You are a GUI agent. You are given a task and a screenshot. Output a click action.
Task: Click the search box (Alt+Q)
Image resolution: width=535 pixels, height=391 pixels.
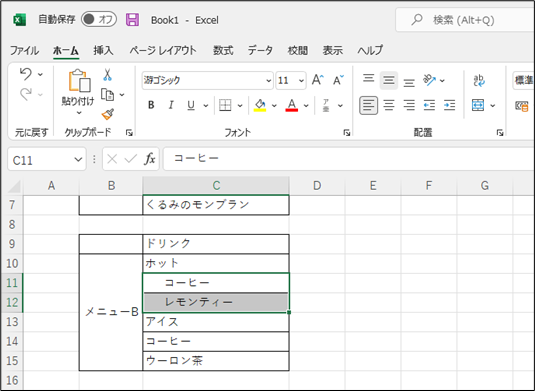tap(465, 20)
